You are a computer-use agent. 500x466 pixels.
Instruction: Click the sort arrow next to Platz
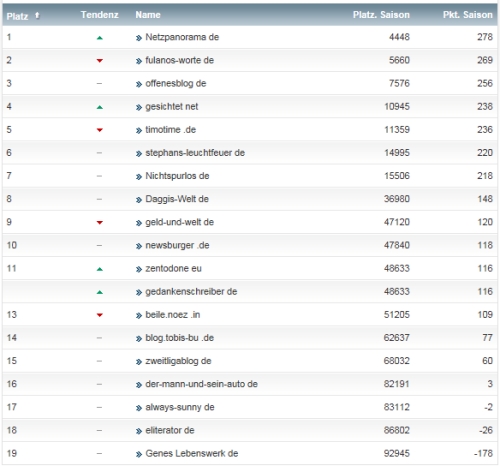coord(37,15)
